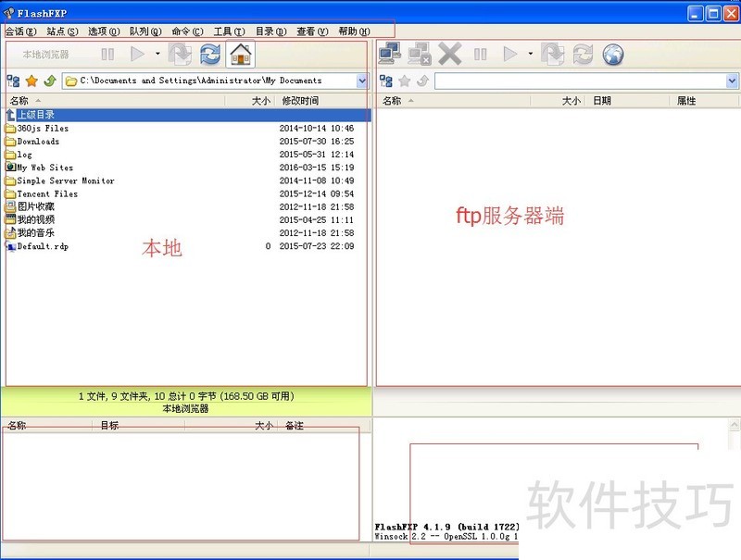
Task: Start the queue with the play button
Action: coord(137,54)
